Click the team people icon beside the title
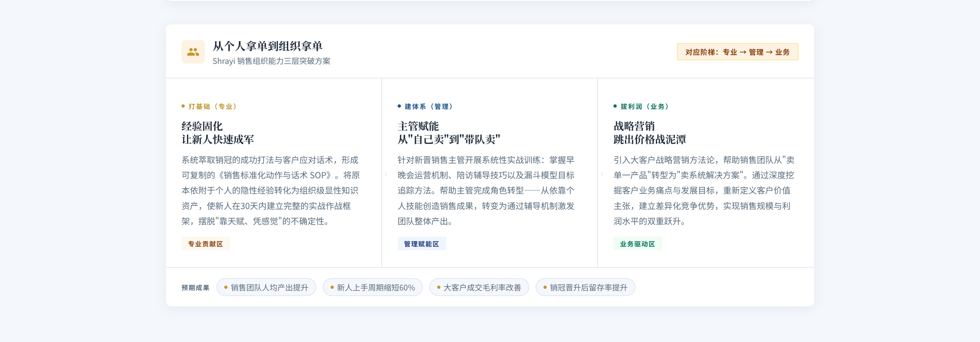980x342 pixels. click(193, 52)
